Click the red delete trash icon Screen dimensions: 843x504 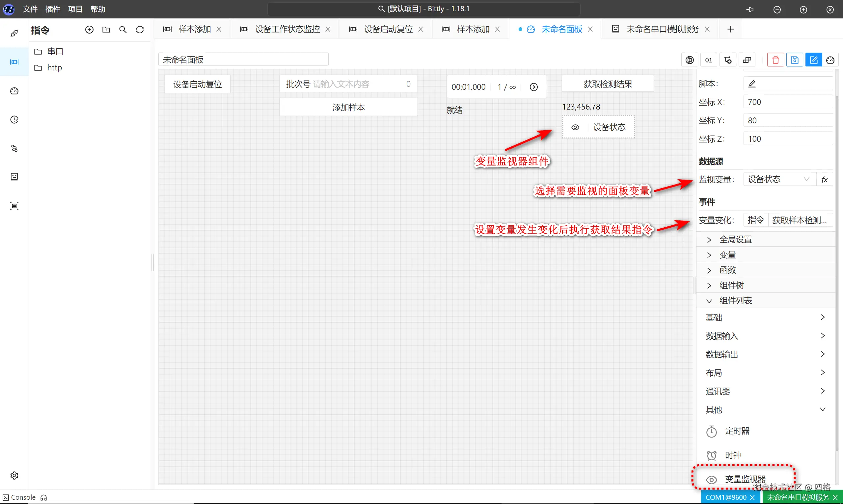[x=775, y=60]
